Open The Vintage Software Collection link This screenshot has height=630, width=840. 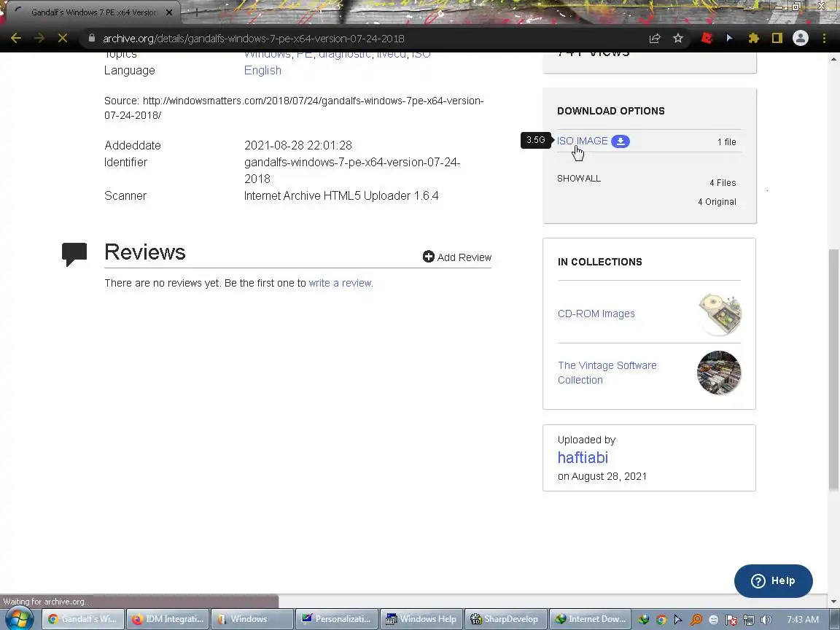tap(607, 373)
